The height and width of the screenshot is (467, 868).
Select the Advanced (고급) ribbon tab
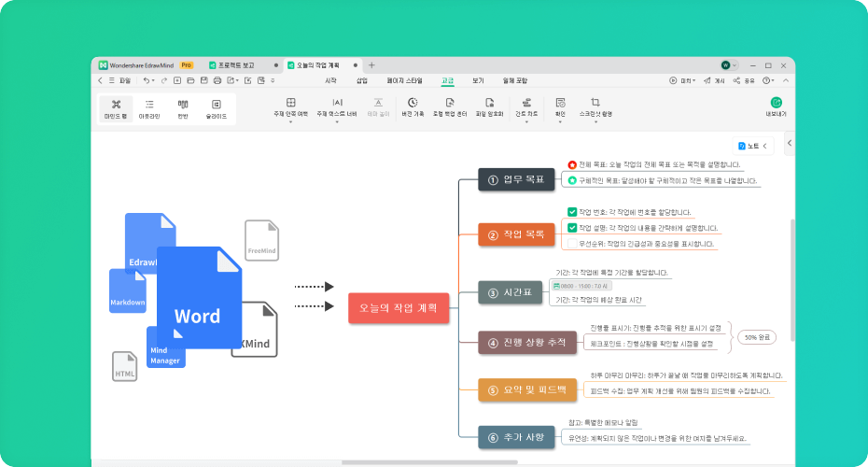coord(447,81)
